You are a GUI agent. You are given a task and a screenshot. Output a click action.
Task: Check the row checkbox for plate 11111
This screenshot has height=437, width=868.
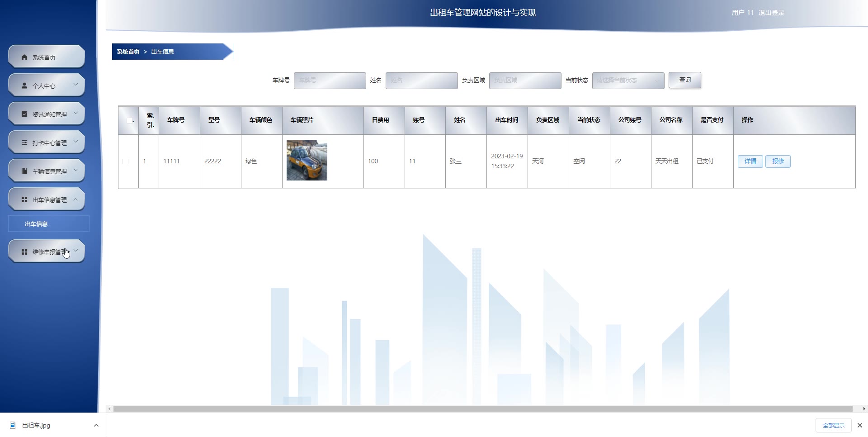pyautogui.click(x=126, y=161)
